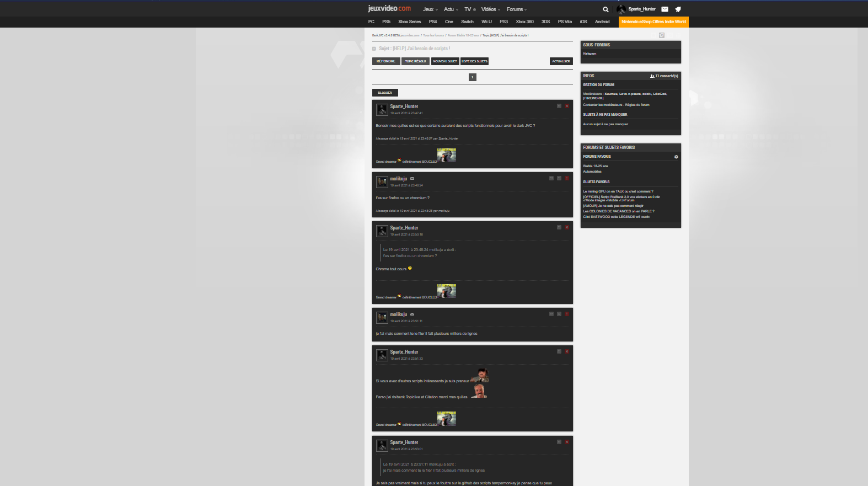
Task: Delete Sparte_Hunter's 23:51:33 message
Action: click(x=566, y=351)
